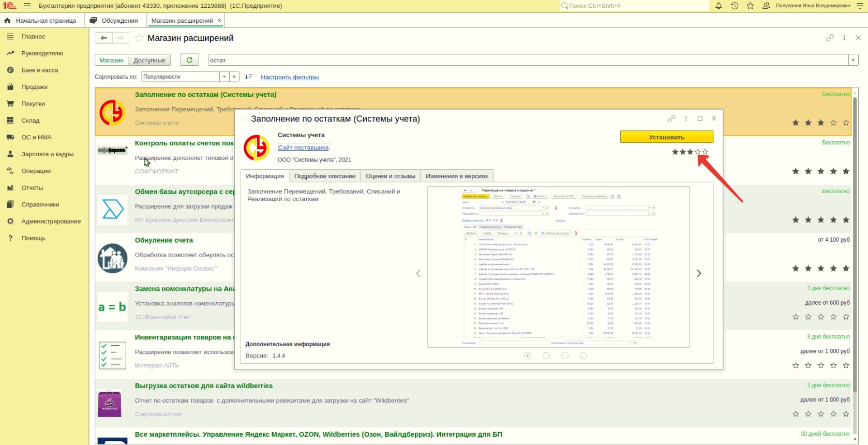Select the second screenshot radio dot
The height and width of the screenshot is (445, 868).
tap(546, 355)
